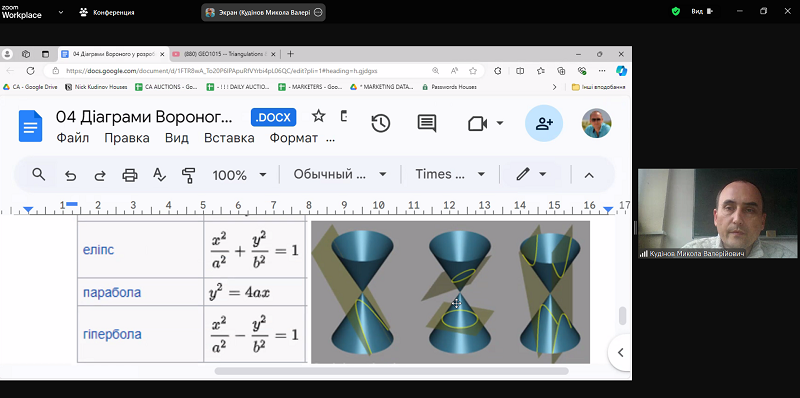Open version history clock icon
Image resolution: width=800 pixels, height=398 pixels.
point(381,123)
